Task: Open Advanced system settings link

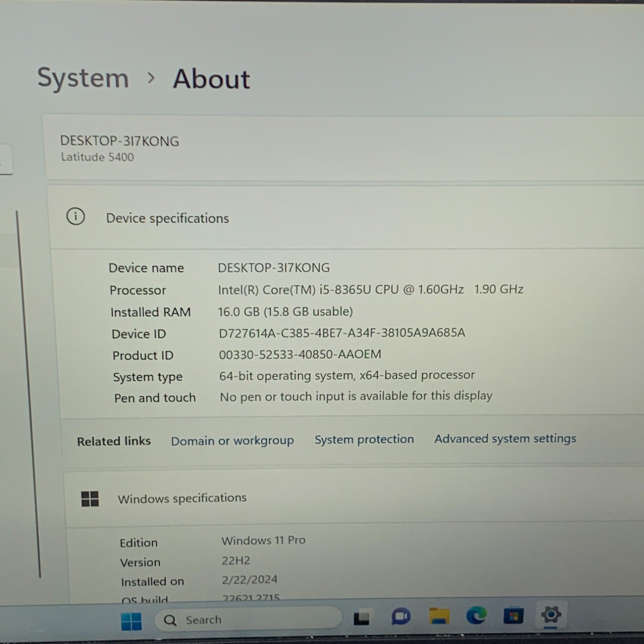Action: 505,439
